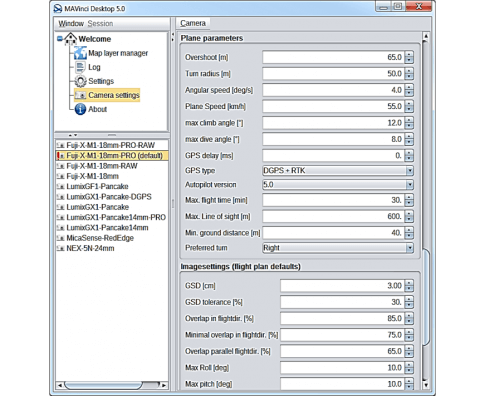
Task: Select camera icon beside MicaSense-RedEdge
Action: click(x=60, y=238)
